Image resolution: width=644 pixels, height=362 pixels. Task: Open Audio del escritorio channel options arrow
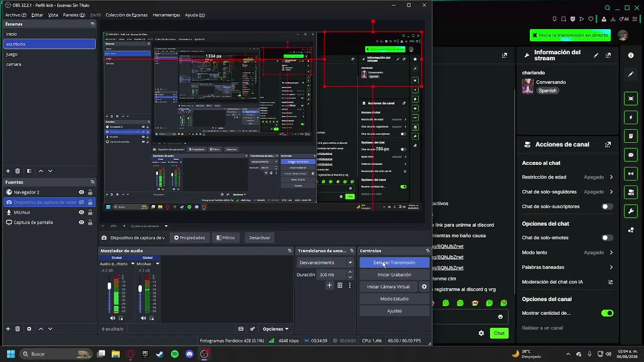pyautogui.click(x=133, y=263)
